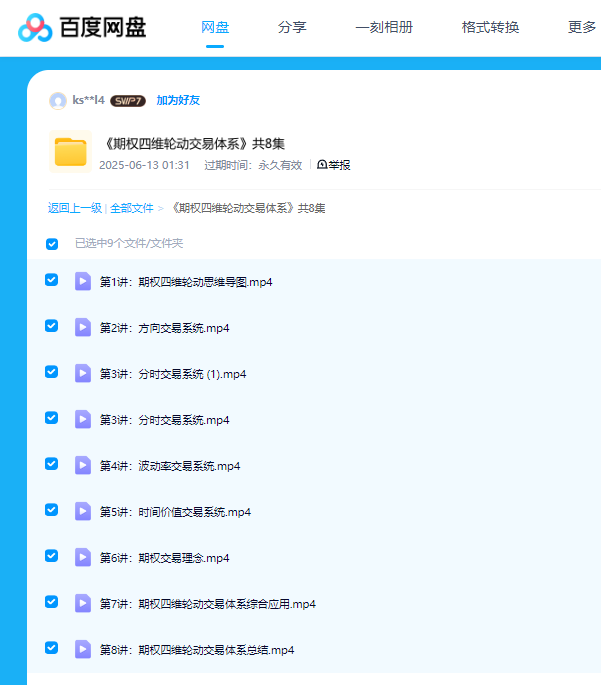Screen dimensions: 601x685
Task: Click video icon for 第2讲 方向交易系统
Action: 83,327
